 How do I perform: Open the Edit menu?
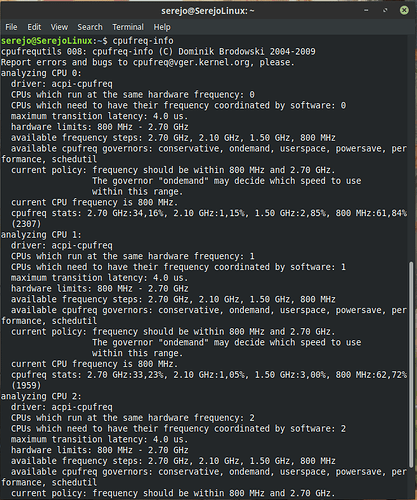(x=34, y=27)
